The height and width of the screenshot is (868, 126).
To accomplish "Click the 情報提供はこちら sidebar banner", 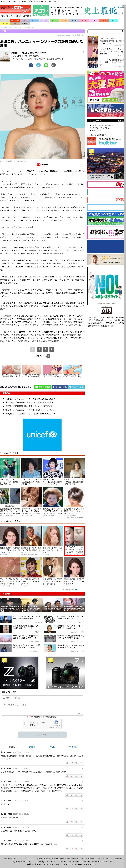I will 105,110.
